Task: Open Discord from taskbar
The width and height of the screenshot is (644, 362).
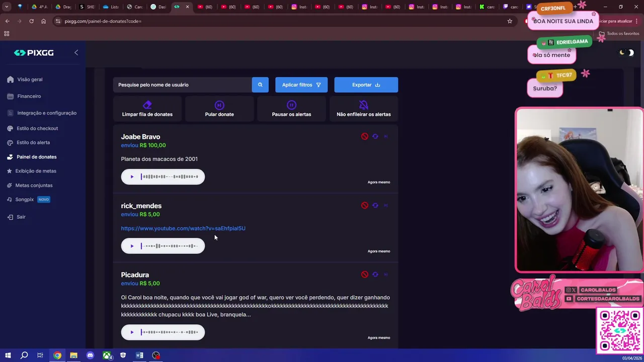Action: (90, 355)
